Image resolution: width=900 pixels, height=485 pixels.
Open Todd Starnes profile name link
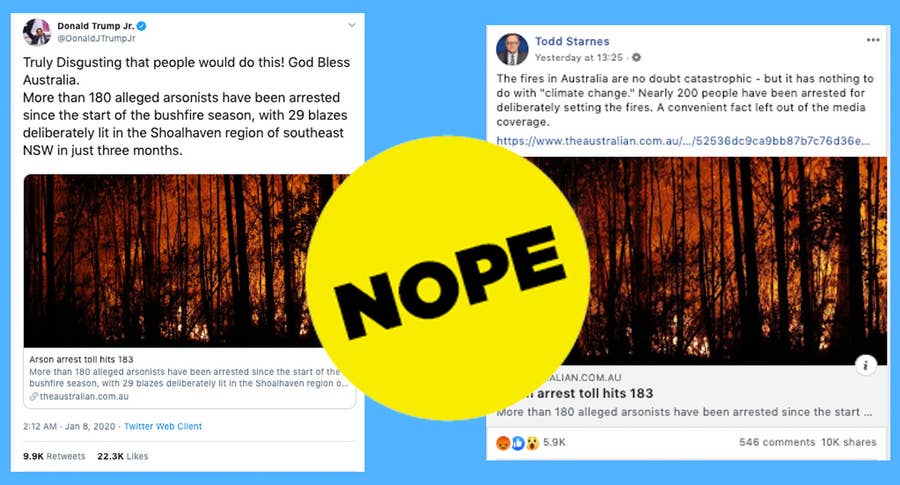[x=572, y=41]
